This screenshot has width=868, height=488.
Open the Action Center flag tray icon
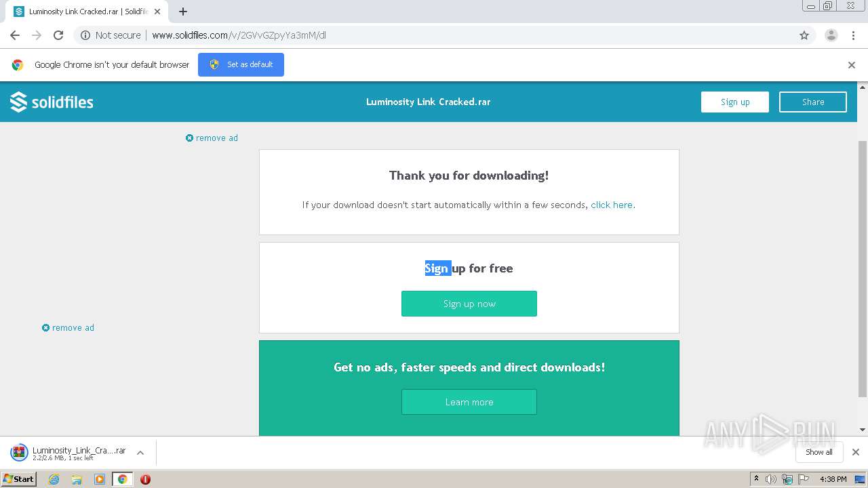click(804, 479)
